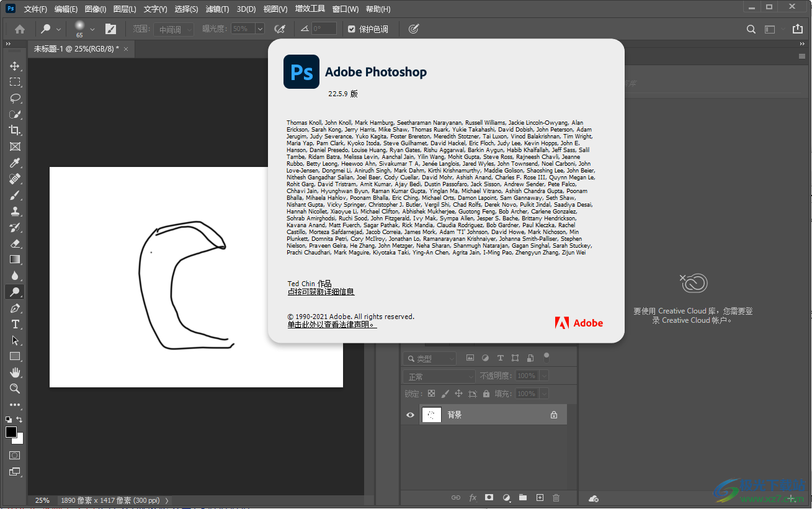The height and width of the screenshot is (509, 812).
Task: Open the 图像(I) menu
Action: coord(96,9)
